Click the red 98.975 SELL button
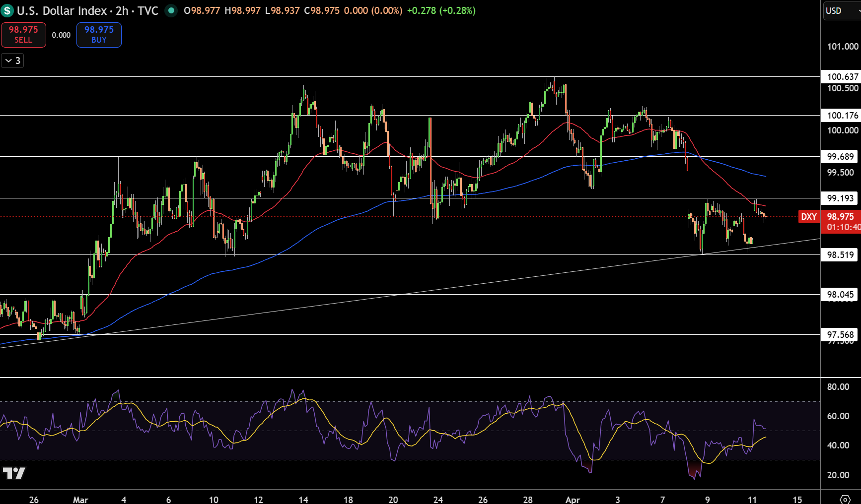 [x=23, y=35]
